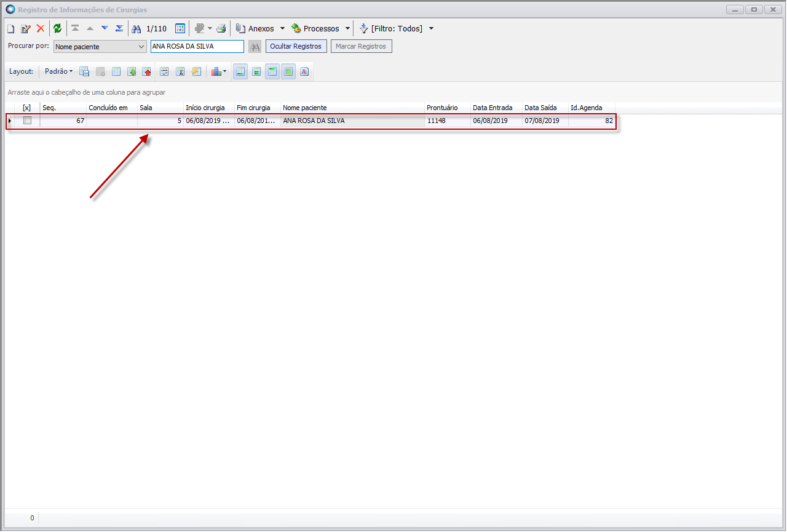Open the calendar grid icon
The width and height of the screenshot is (787, 532).
point(180,28)
